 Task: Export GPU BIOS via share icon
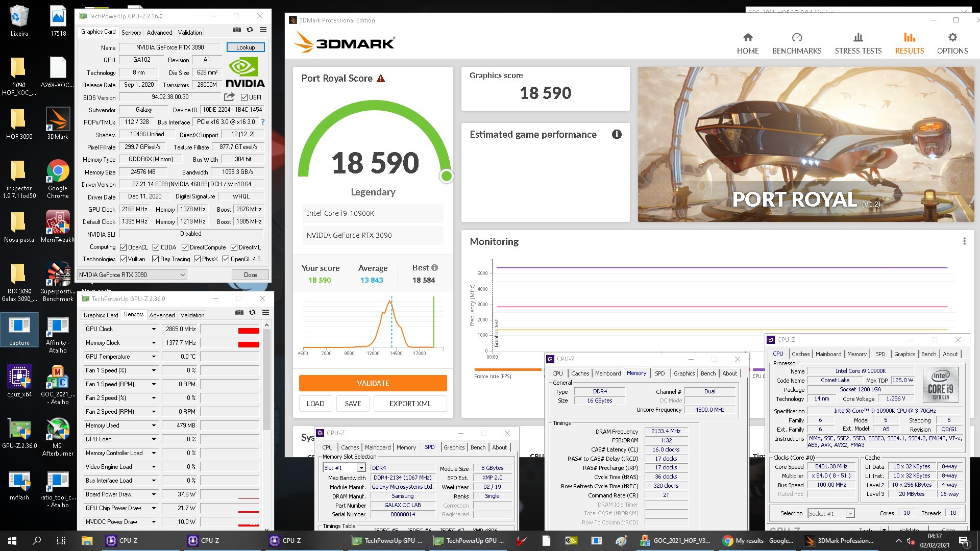pyautogui.click(x=229, y=97)
